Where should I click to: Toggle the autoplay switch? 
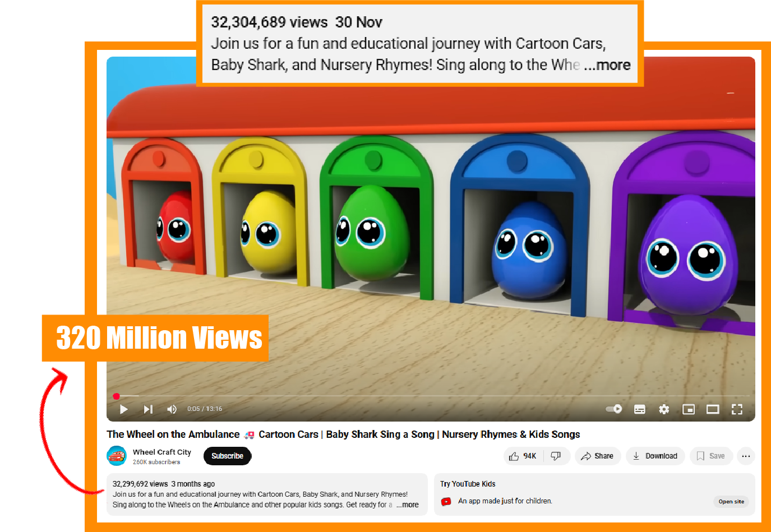click(x=614, y=409)
